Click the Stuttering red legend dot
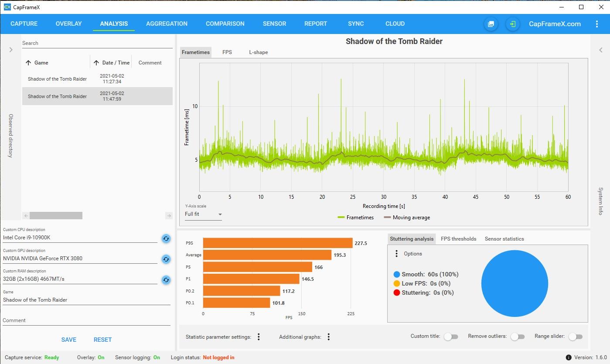 397,293
